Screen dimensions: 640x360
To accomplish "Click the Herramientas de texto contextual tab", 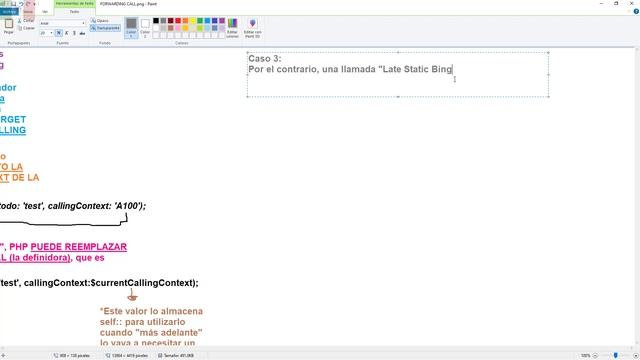I will pyautogui.click(x=74, y=4).
